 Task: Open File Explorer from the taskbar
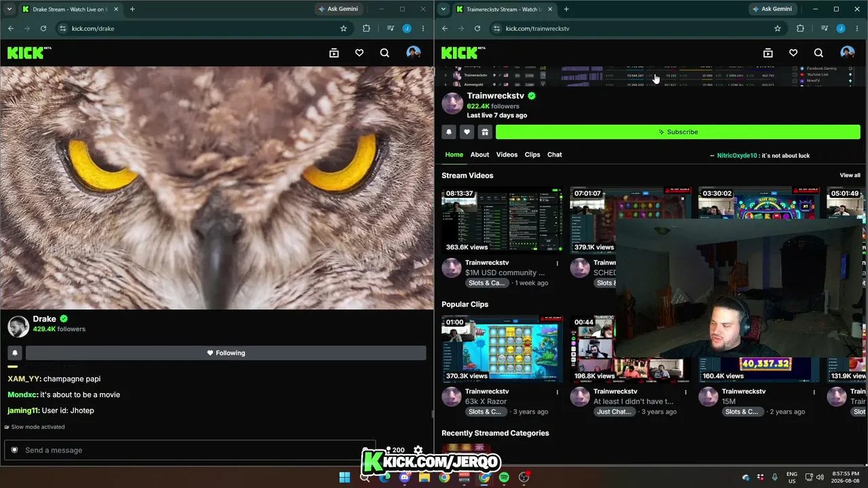(x=425, y=477)
